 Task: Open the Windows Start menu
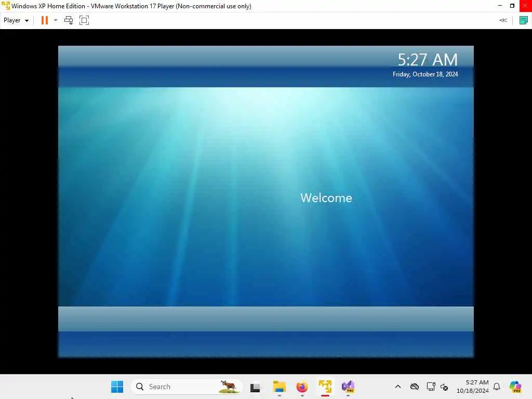(117, 387)
